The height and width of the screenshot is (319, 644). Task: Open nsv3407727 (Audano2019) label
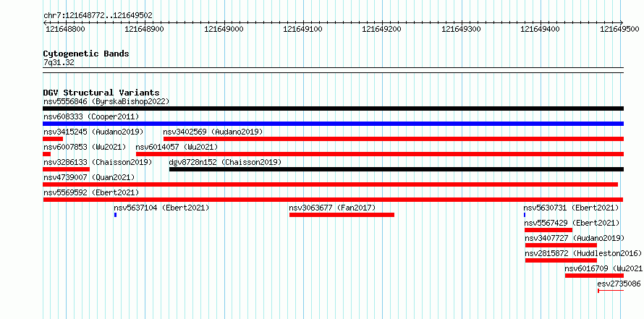coord(575,238)
